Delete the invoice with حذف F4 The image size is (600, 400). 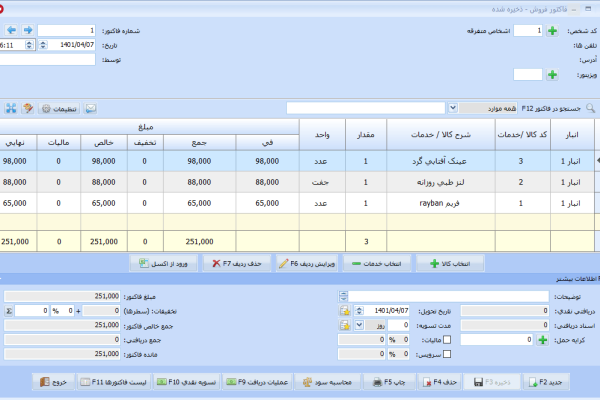pyautogui.click(x=440, y=382)
